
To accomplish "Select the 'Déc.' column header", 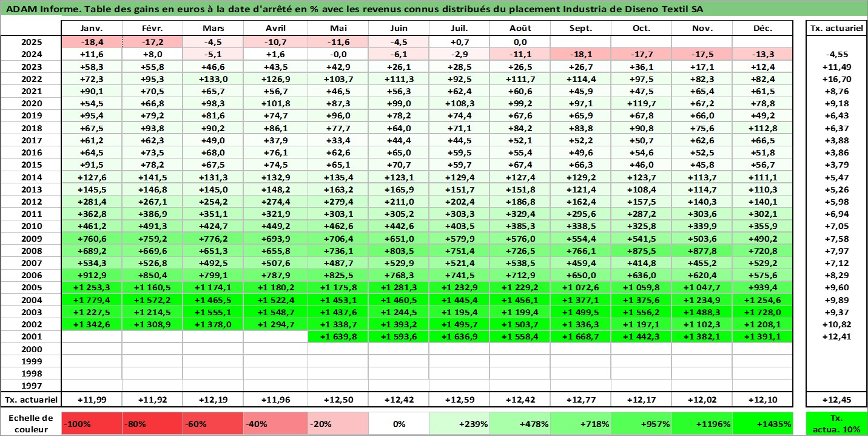I will click(762, 28).
